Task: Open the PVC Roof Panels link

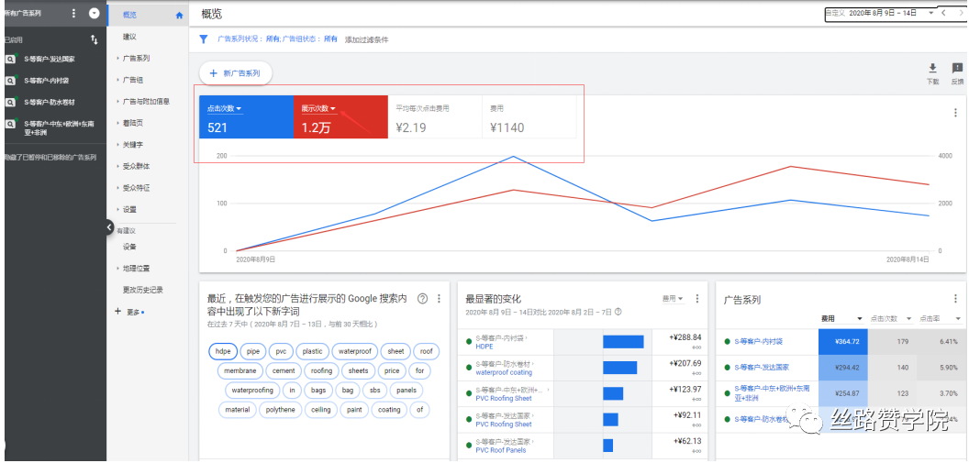Action: click(x=501, y=450)
